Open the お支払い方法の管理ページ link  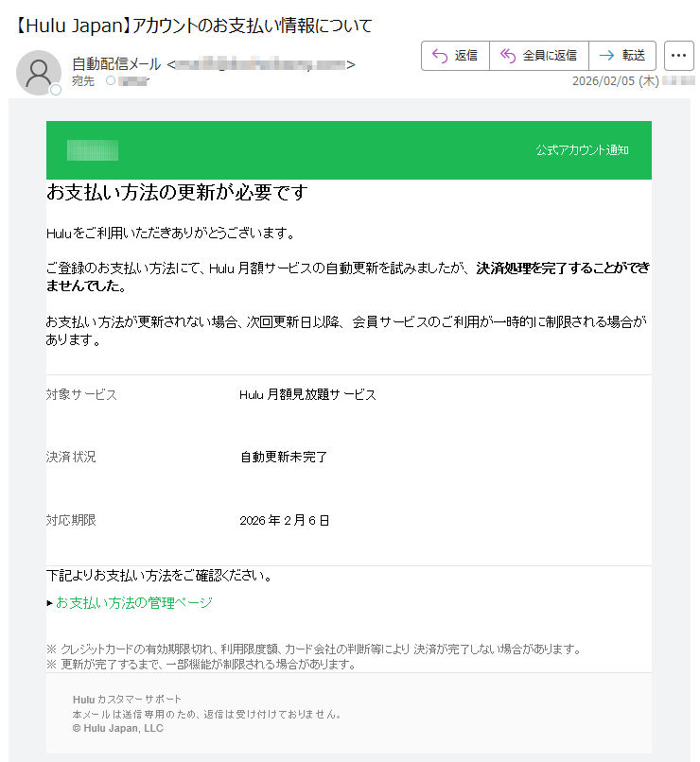pos(133,603)
